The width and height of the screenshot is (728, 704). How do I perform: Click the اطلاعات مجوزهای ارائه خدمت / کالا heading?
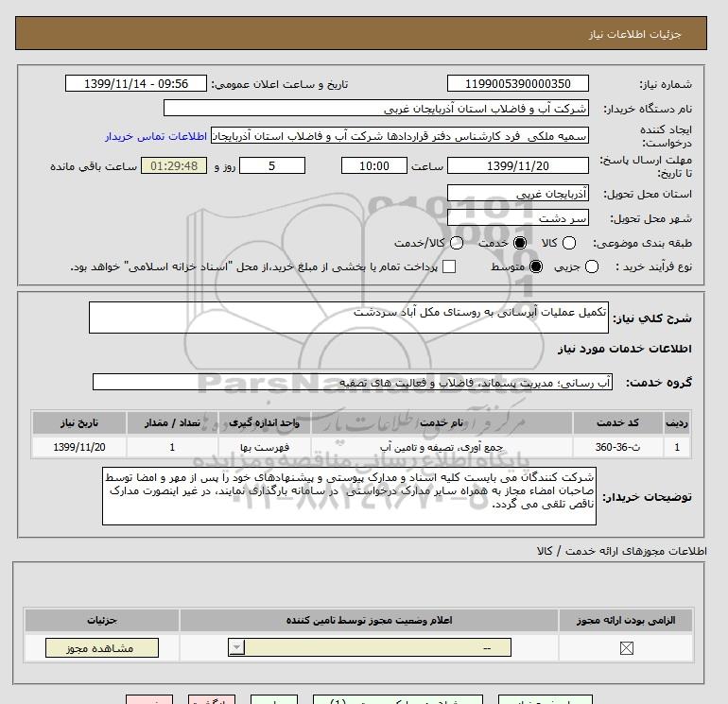click(x=622, y=551)
